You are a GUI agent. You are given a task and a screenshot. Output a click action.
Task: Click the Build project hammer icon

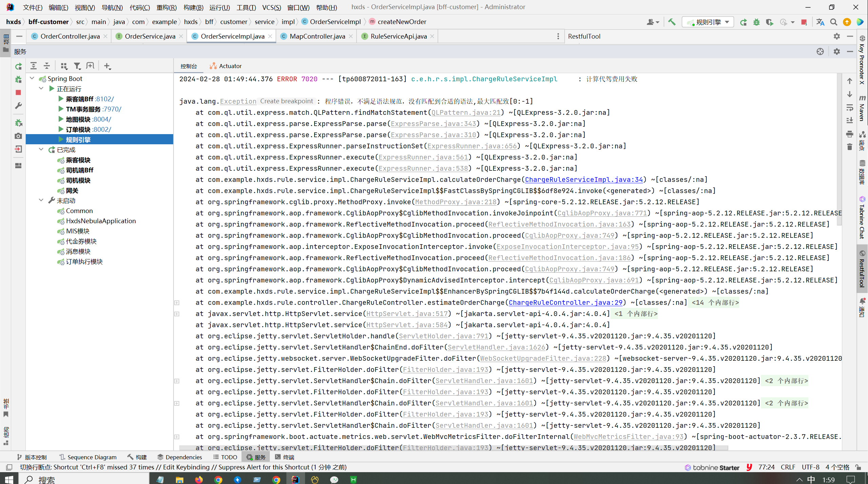tap(672, 22)
